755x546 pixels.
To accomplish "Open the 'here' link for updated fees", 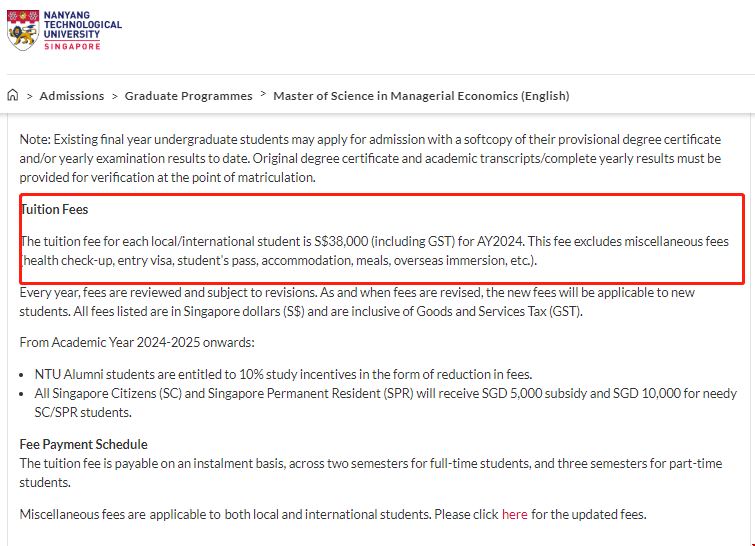I will pyautogui.click(x=514, y=515).
